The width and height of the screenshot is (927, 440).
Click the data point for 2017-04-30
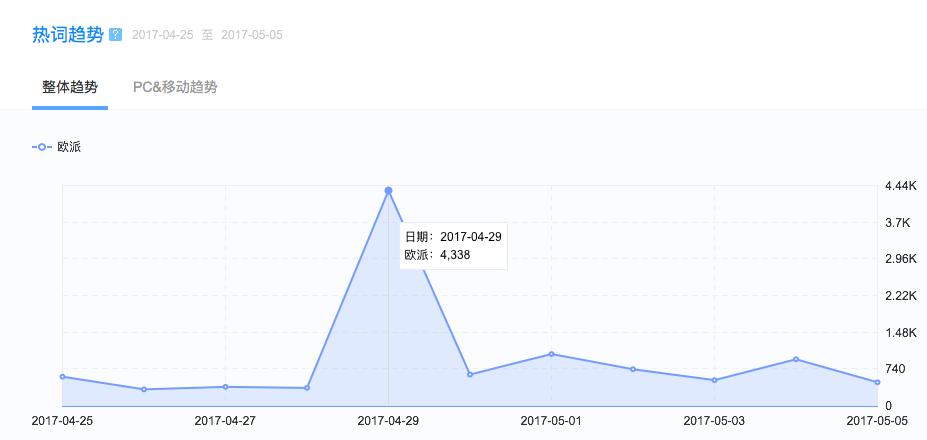pos(470,374)
